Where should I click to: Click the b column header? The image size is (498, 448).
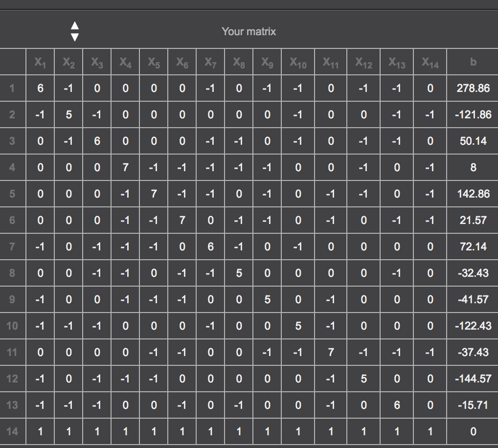473,62
